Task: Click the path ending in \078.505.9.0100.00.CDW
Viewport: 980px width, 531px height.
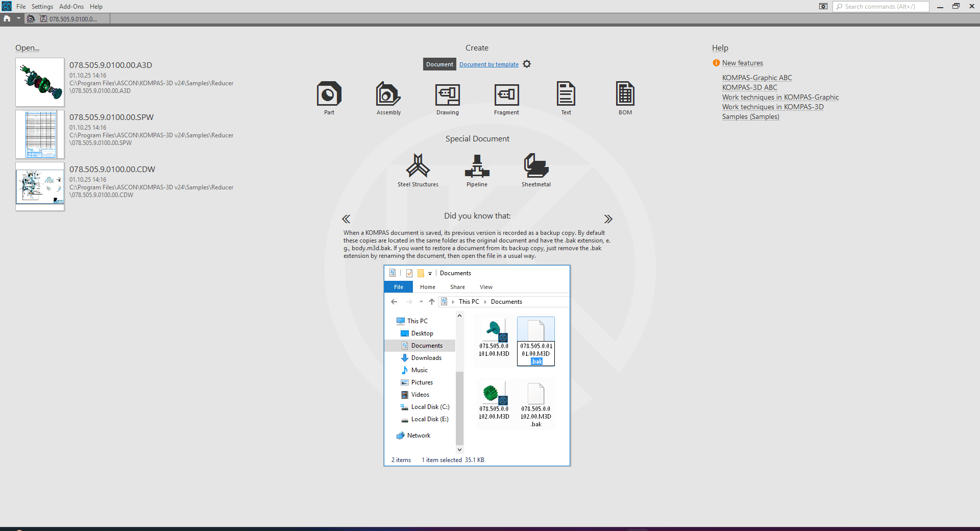Action: (x=151, y=191)
